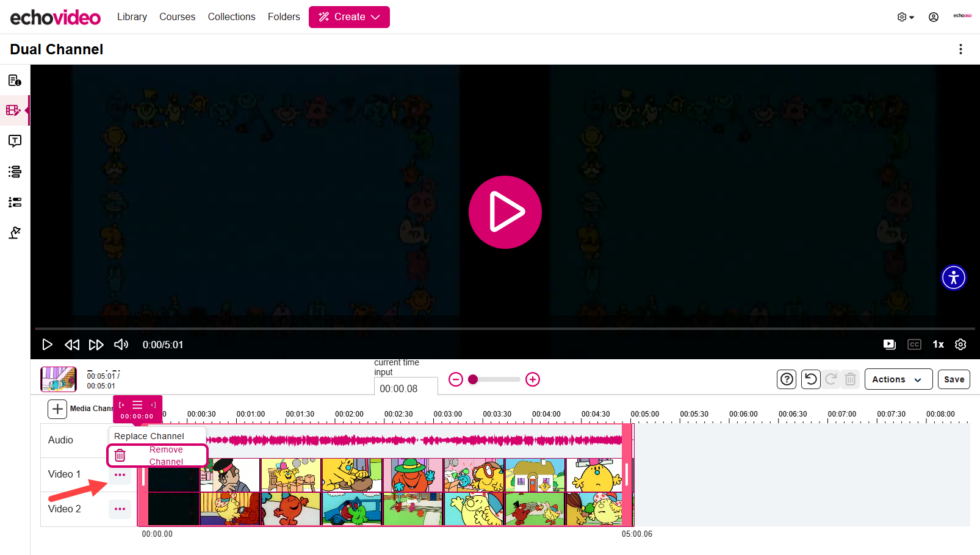Viewport: 980px width, 555px height.
Task: Open the chapters list sidebar icon
Action: point(15,171)
